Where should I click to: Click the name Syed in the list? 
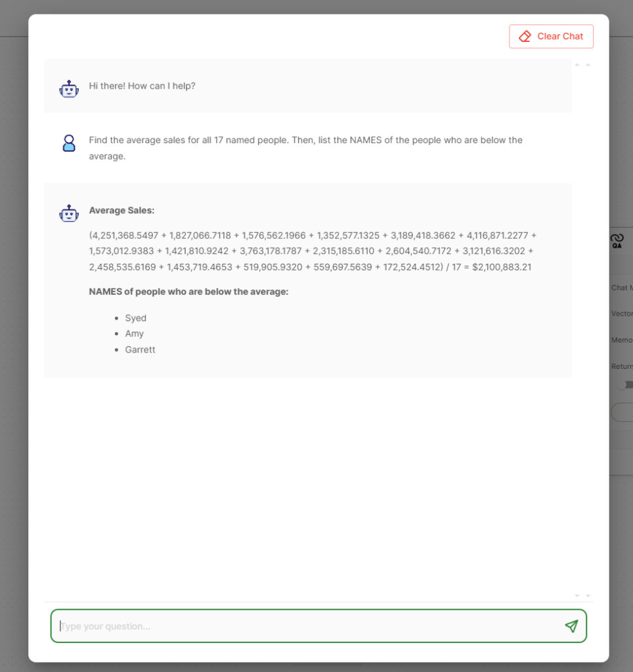(x=135, y=318)
